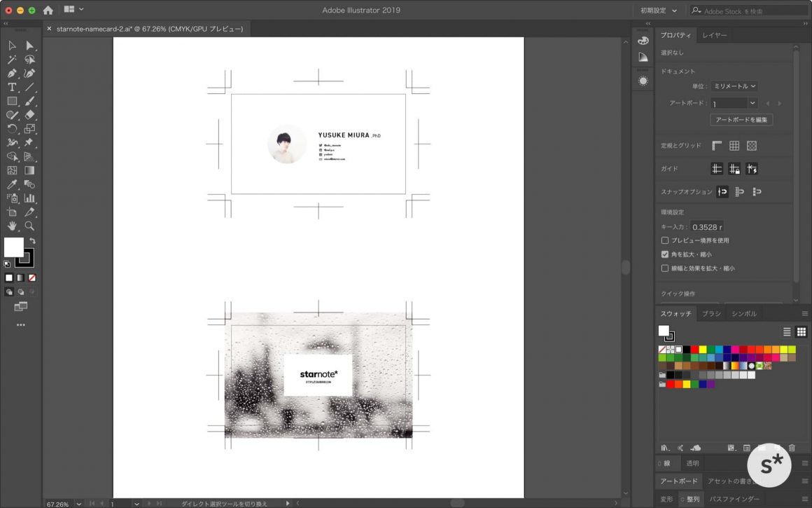Image resolution: width=812 pixels, height=508 pixels.
Task: Click the アートボードを編集 button
Action: (x=741, y=120)
